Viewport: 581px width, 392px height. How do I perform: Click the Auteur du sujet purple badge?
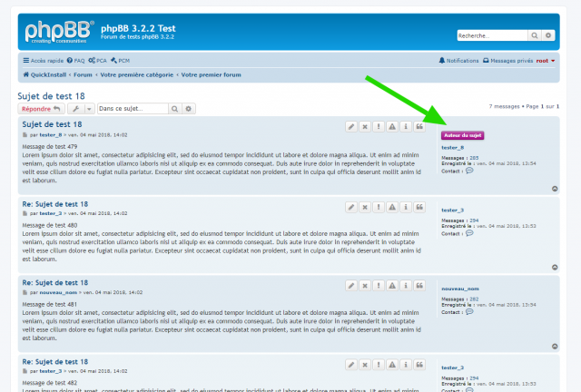[463, 135]
